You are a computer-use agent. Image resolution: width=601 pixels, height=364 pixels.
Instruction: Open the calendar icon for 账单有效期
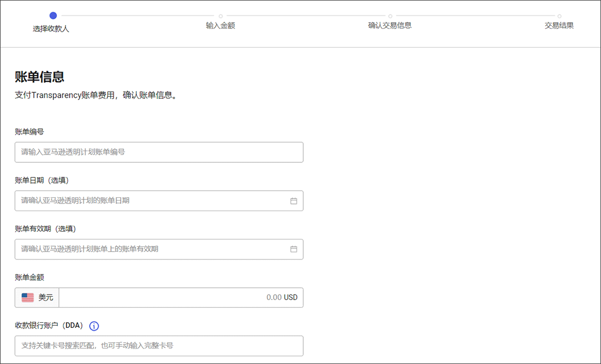coord(294,249)
